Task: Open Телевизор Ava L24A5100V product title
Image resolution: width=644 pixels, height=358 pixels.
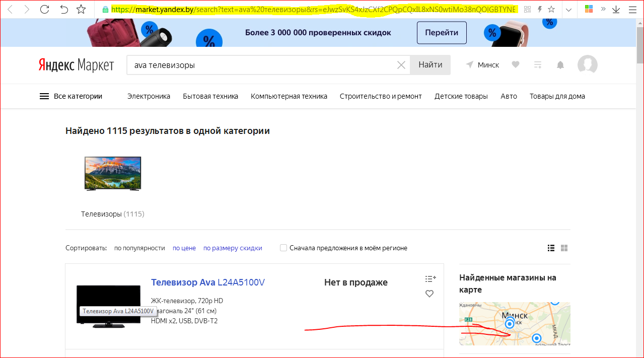Action: click(208, 282)
